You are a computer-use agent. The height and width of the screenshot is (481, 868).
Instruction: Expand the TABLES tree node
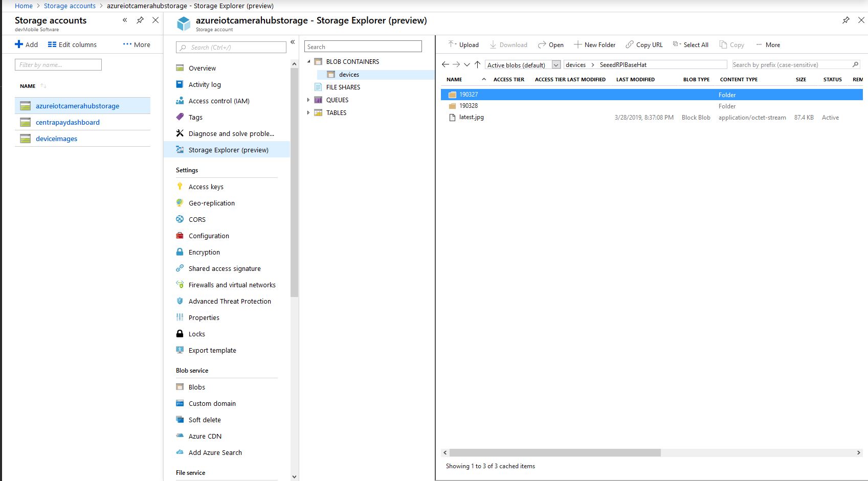tap(308, 112)
